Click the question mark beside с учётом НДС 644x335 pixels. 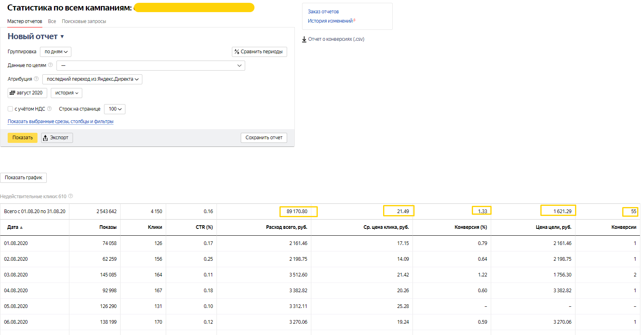tap(50, 109)
